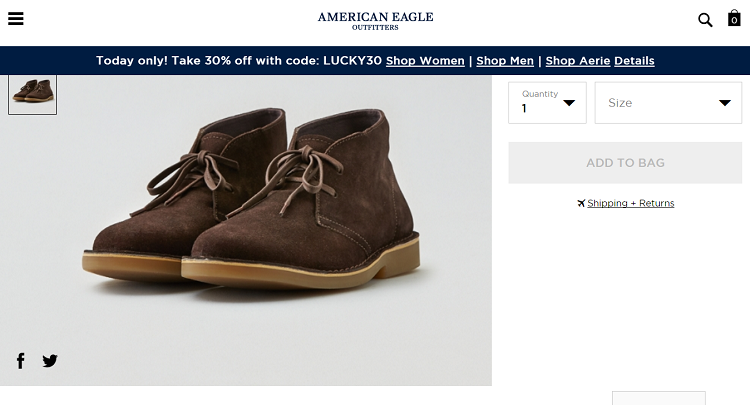
Task: Open the hamburger navigation menu
Action: pos(15,19)
